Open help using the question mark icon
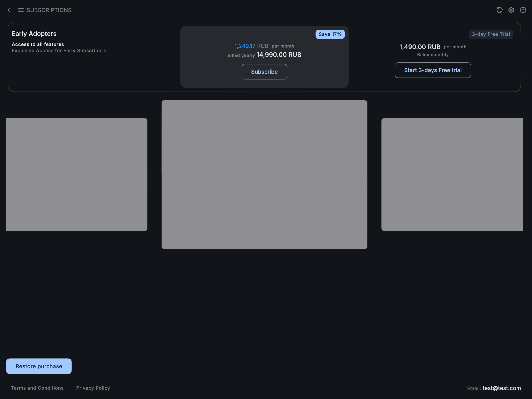This screenshot has width=532, height=399. pyautogui.click(x=523, y=10)
